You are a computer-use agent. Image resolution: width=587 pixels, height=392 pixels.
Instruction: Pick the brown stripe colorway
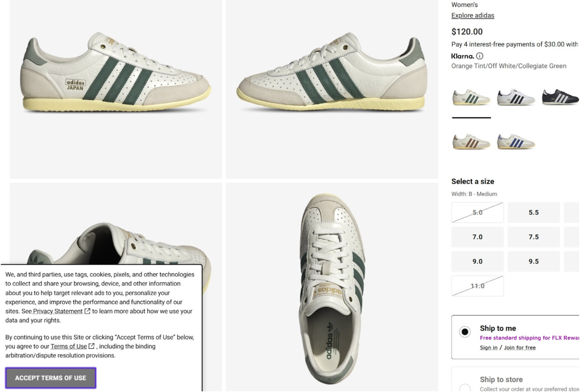click(x=471, y=142)
